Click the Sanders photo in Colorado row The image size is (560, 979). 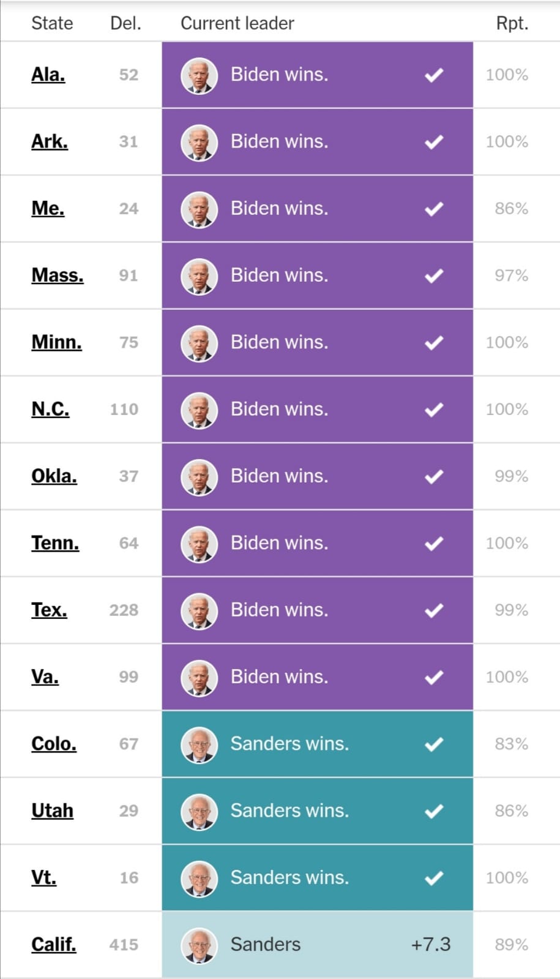(x=199, y=745)
